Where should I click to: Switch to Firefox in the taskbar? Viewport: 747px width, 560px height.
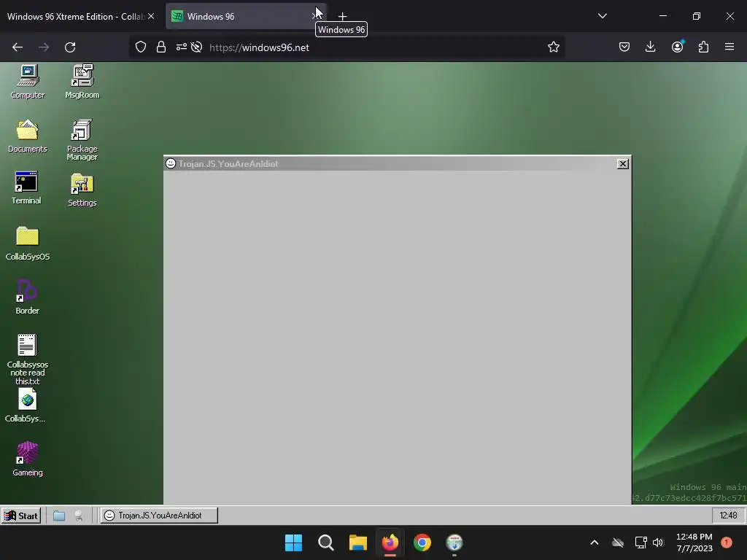tap(390, 542)
